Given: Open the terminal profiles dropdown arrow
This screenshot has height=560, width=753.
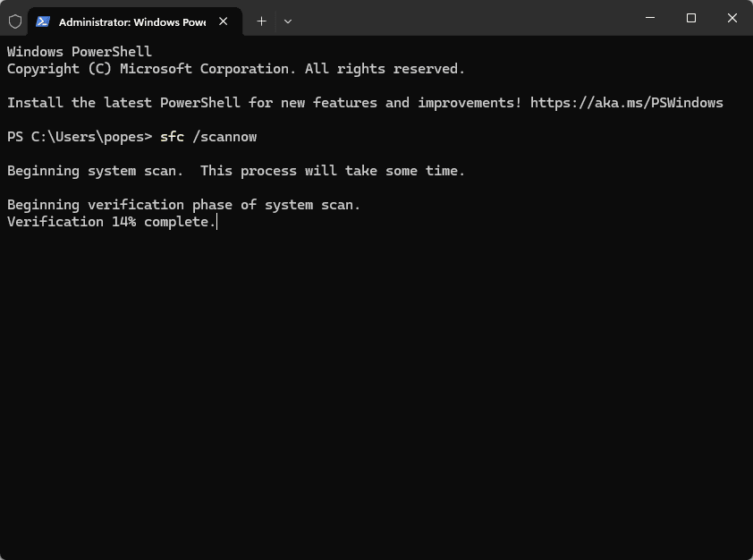Looking at the screenshot, I should (x=287, y=21).
